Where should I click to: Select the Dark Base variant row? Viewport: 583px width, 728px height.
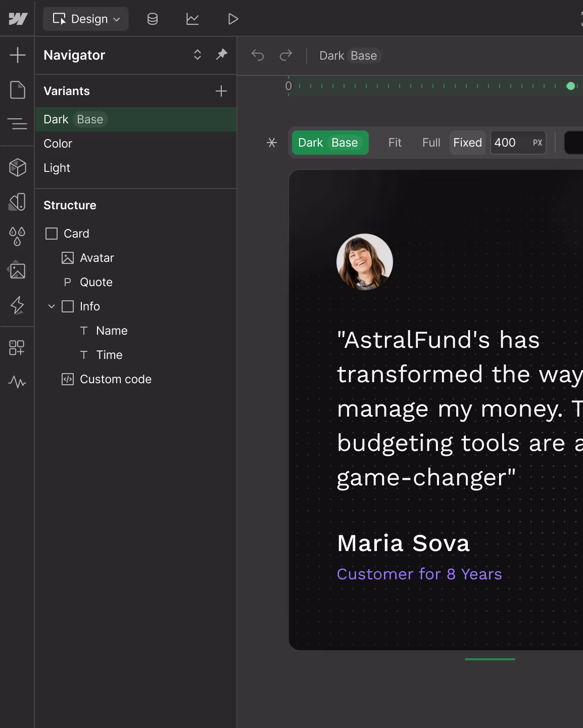136,119
